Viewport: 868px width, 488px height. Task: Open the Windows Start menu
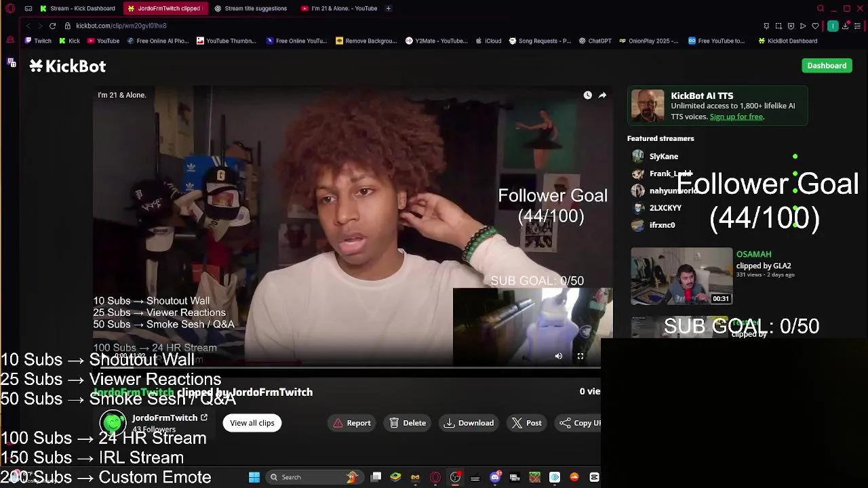pos(254,477)
